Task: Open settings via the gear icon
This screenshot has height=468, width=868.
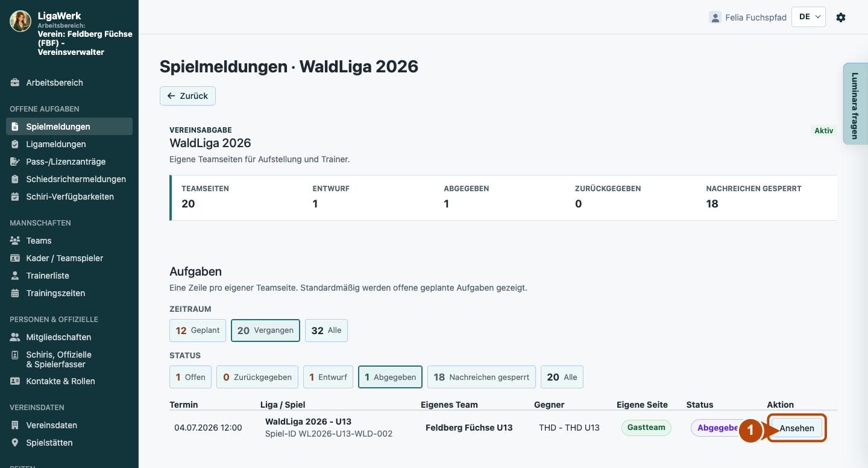Action: [x=841, y=17]
